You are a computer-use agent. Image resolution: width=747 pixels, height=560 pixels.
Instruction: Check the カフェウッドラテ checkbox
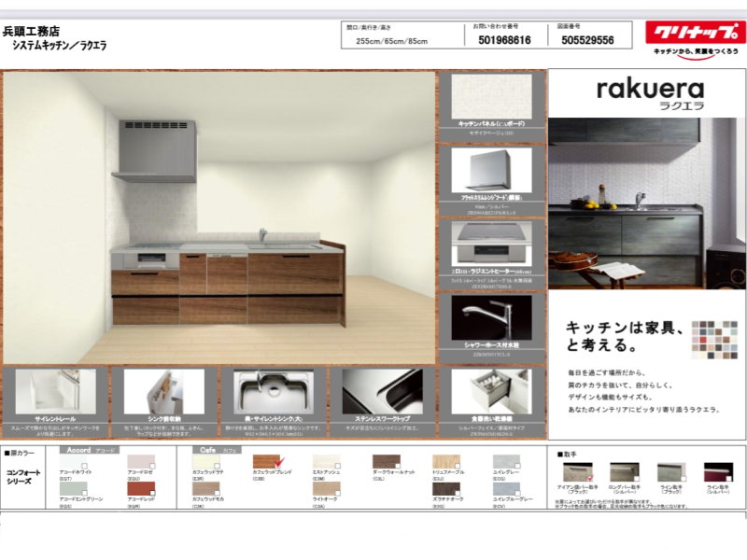217,466
